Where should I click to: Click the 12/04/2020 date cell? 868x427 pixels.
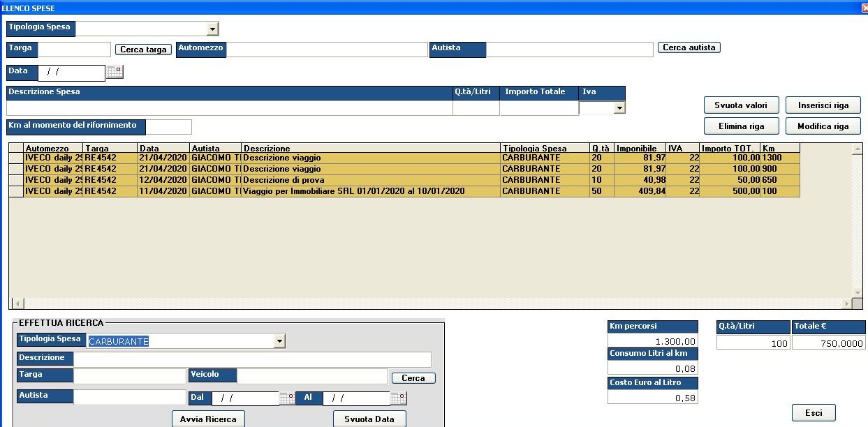click(x=164, y=180)
